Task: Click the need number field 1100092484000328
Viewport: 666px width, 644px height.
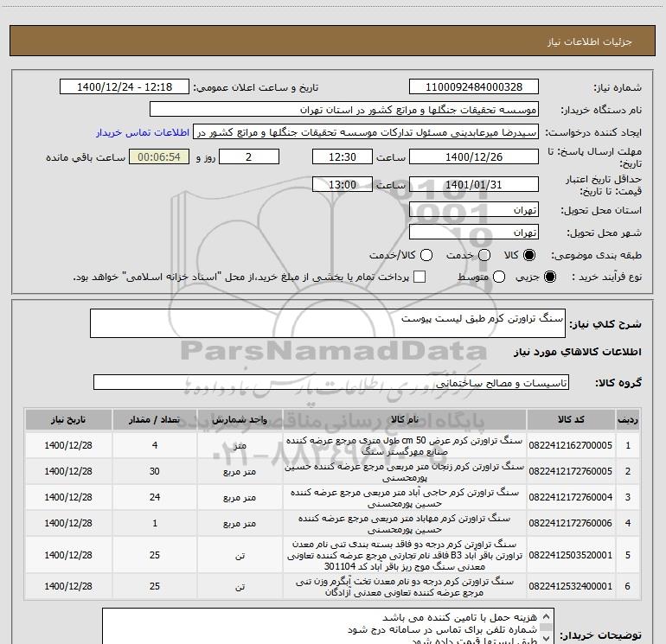Action: tap(474, 87)
